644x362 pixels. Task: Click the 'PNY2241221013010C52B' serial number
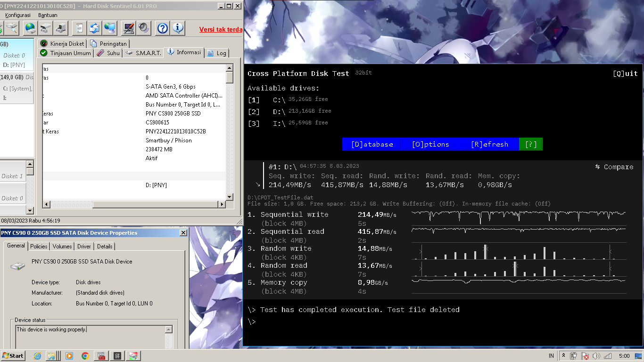coord(176,132)
